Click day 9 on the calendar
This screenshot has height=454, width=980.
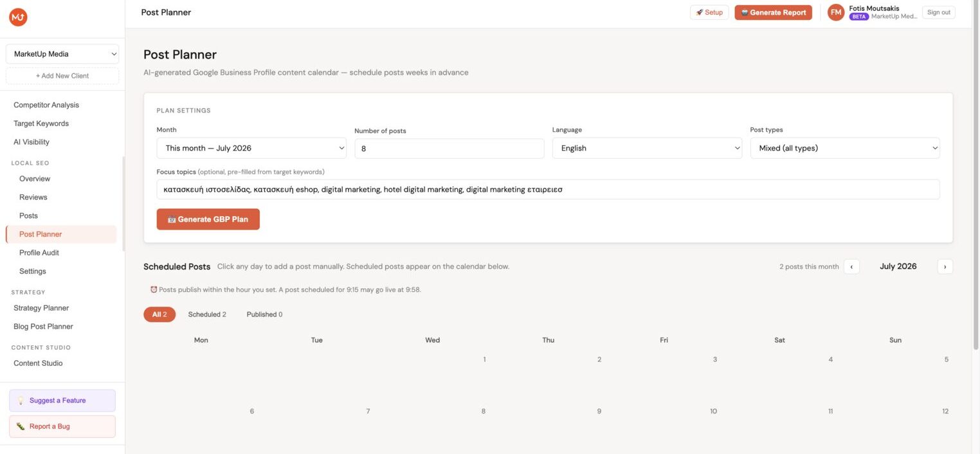pyautogui.click(x=599, y=412)
